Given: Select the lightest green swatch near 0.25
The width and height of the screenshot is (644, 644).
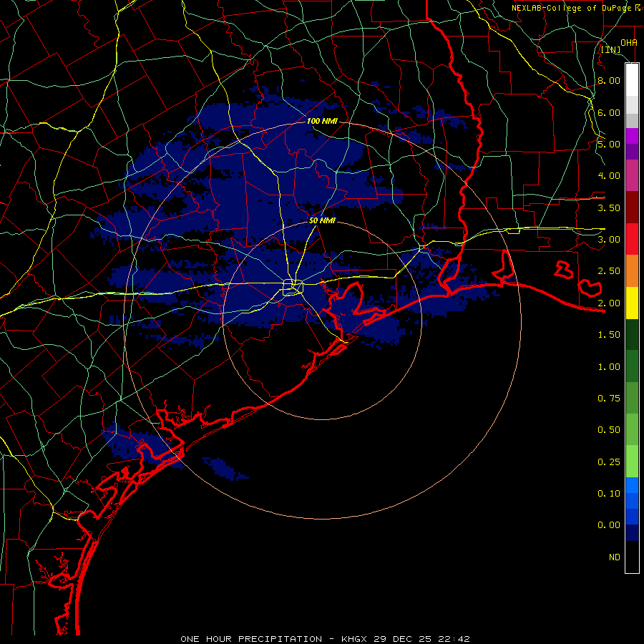Looking at the screenshot, I should (x=632, y=462).
